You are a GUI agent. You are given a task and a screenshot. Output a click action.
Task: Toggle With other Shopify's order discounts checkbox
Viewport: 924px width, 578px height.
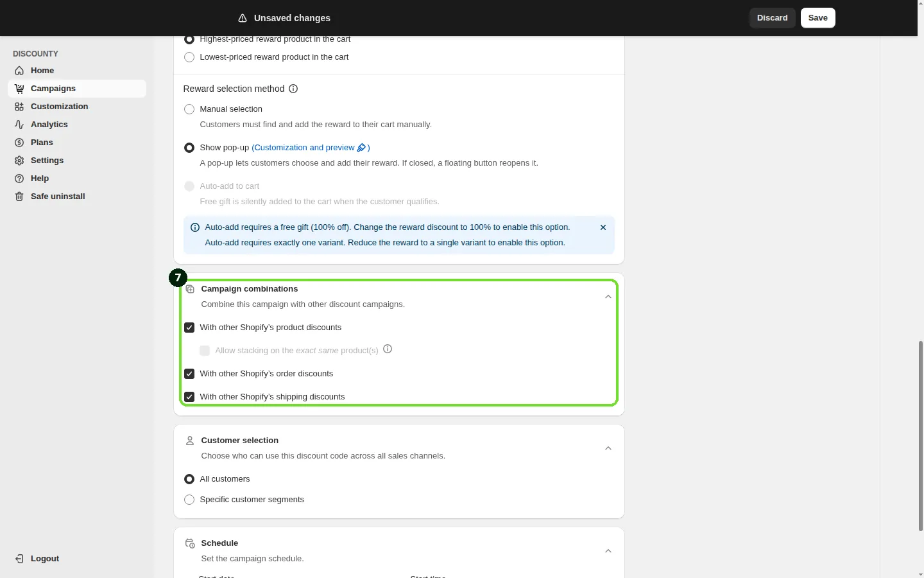pos(189,374)
